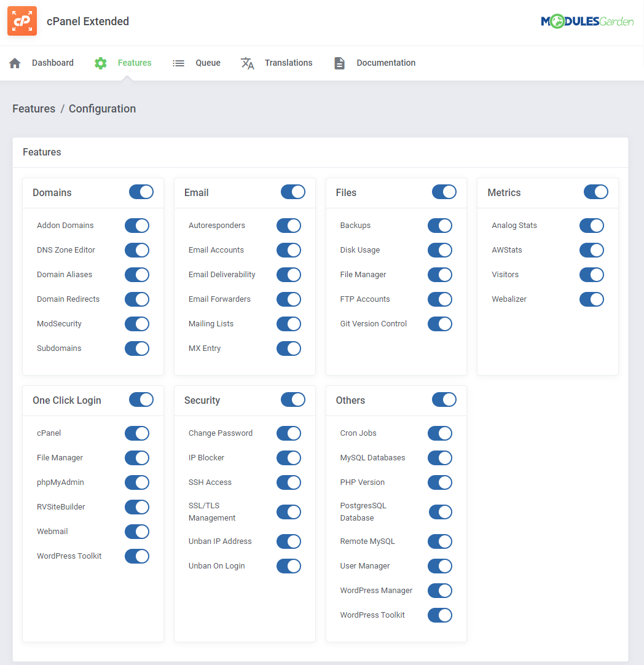Click the cPanel Extended orange logo icon
The image size is (644, 665).
pos(22,21)
